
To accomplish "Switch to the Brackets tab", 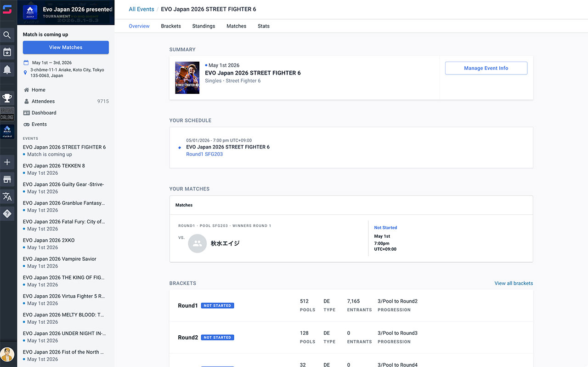I will [x=171, y=26].
